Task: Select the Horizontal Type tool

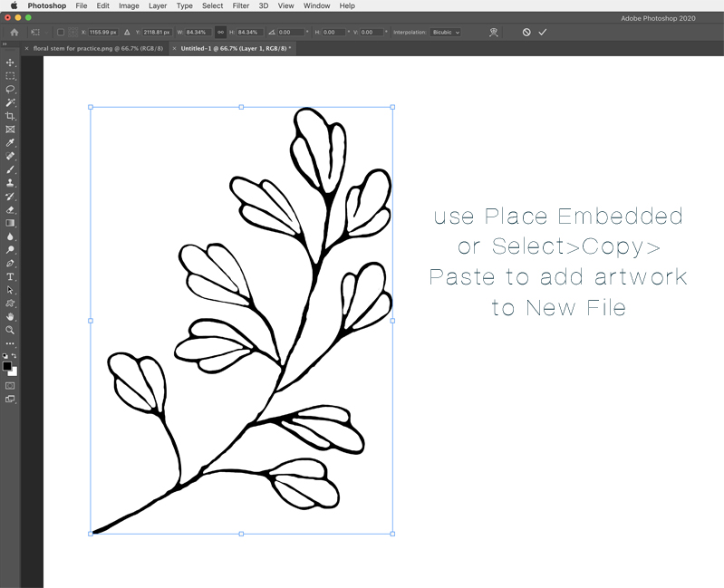Action: [x=11, y=276]
